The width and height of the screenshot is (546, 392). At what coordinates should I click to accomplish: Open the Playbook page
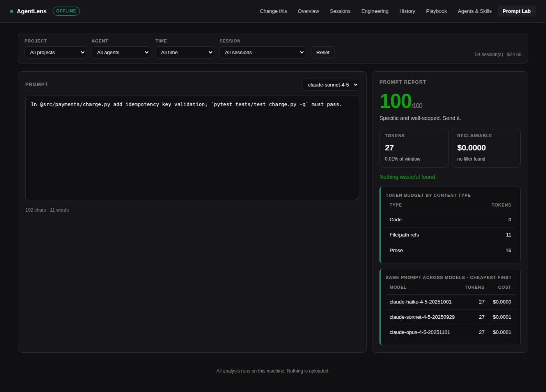[x=436, y=11]
